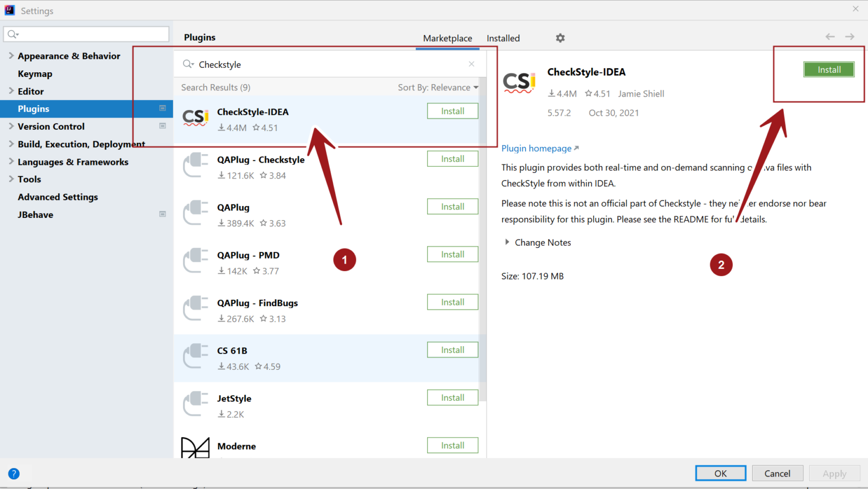Select Version Control in the settings tree
This screenshot has width=868, height=489.
(51, 126)
